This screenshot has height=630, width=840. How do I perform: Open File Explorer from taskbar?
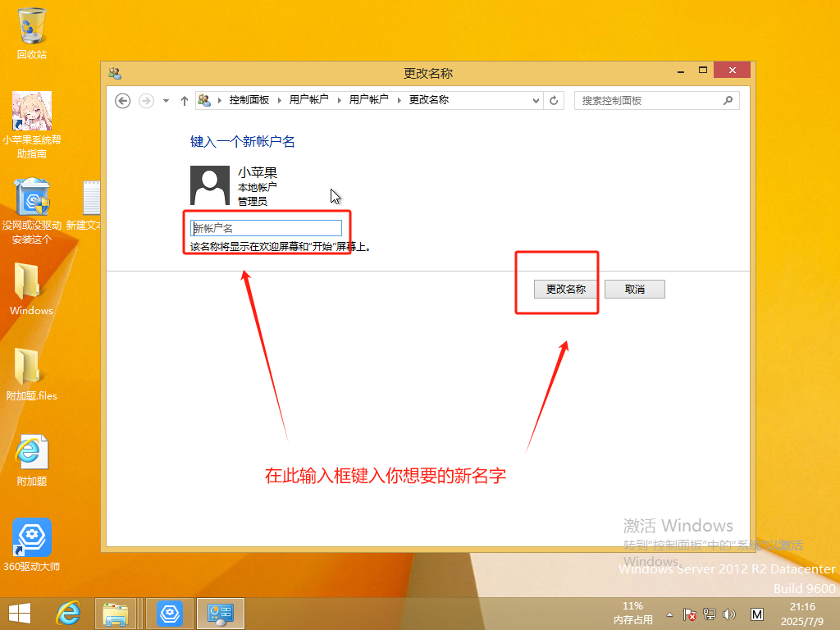[x=116, y=614]
